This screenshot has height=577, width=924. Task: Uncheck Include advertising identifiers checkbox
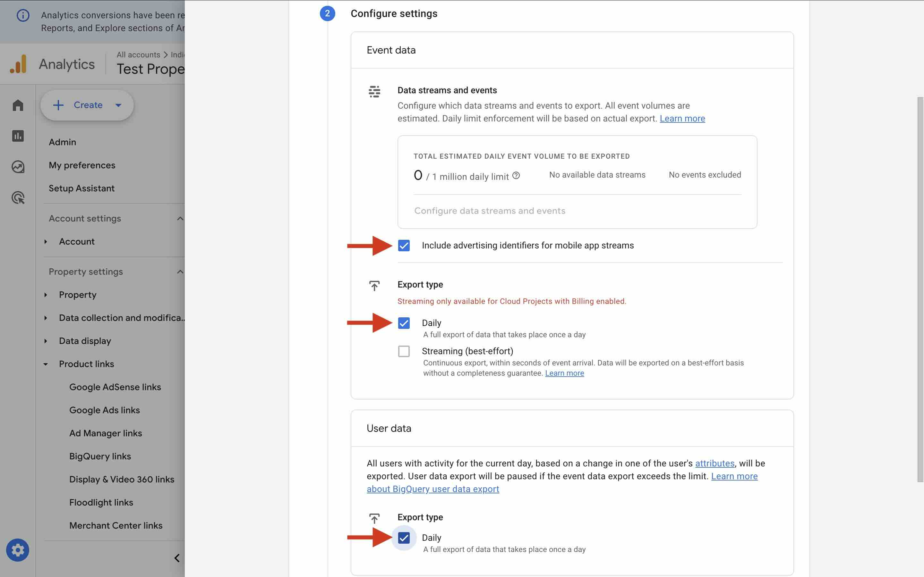tap(404, 245)
